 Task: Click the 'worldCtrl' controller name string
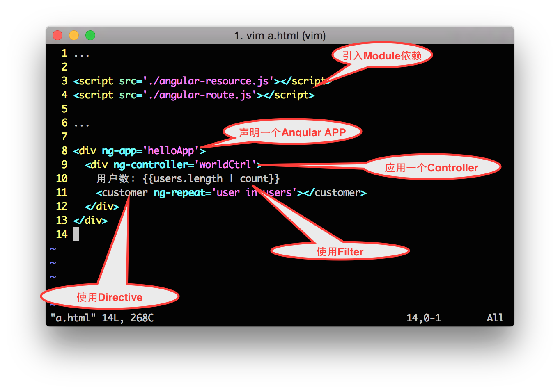225,165
